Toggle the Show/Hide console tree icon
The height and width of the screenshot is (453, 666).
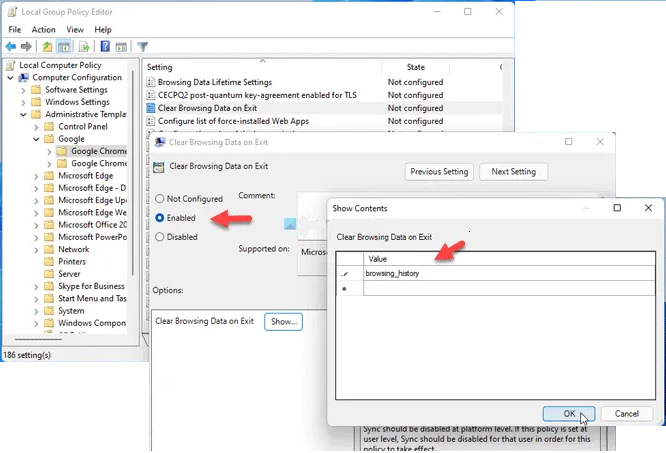[x=64, y=46]
